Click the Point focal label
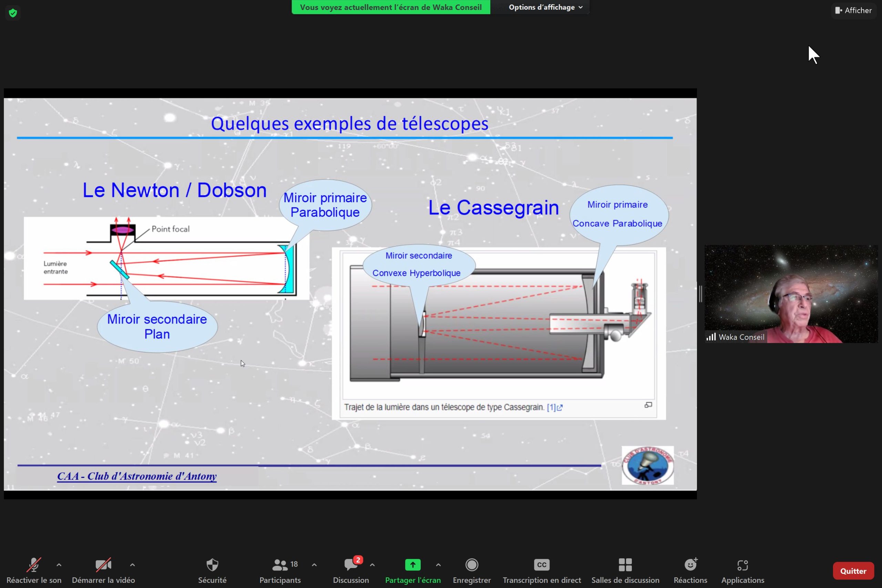The width and height of the screenshot is (882, 588). 170,229
